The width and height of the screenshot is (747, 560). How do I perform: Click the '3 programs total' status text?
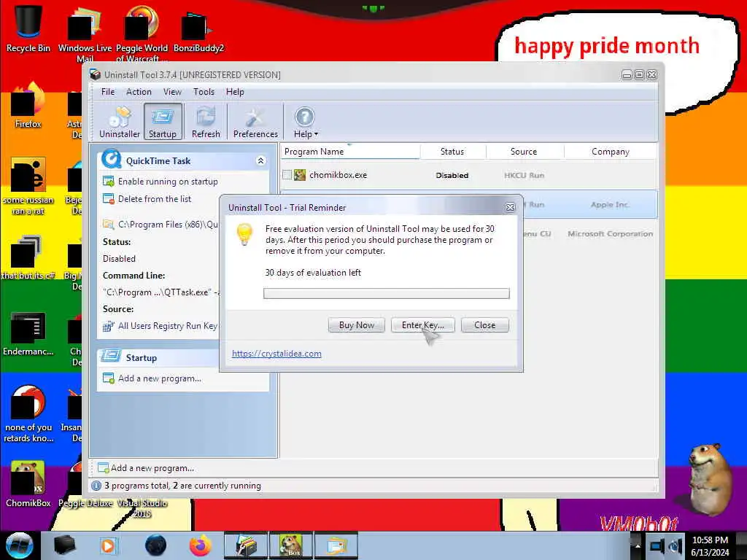tap(182, 486)
